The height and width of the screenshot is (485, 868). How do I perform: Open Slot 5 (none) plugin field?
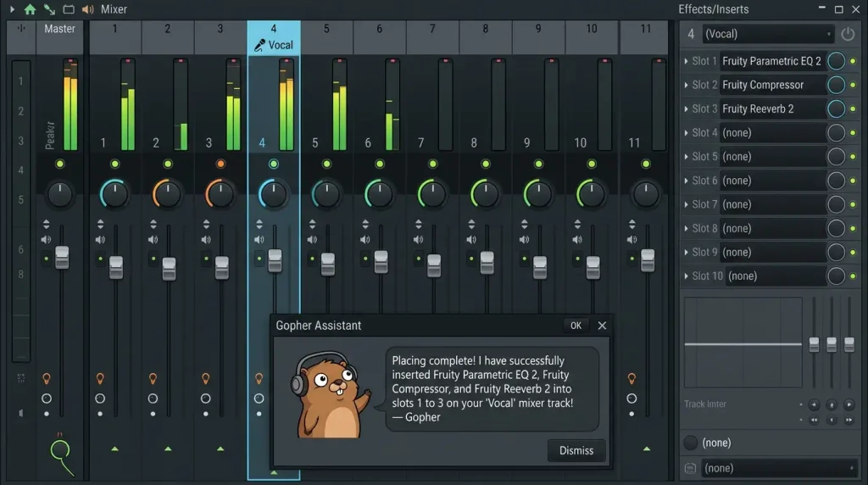click(772, 157)
